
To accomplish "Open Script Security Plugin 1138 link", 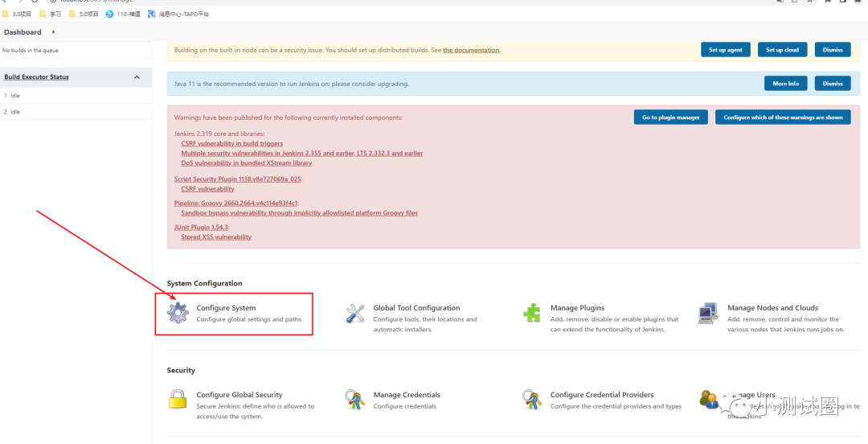I will click(238, 179).
